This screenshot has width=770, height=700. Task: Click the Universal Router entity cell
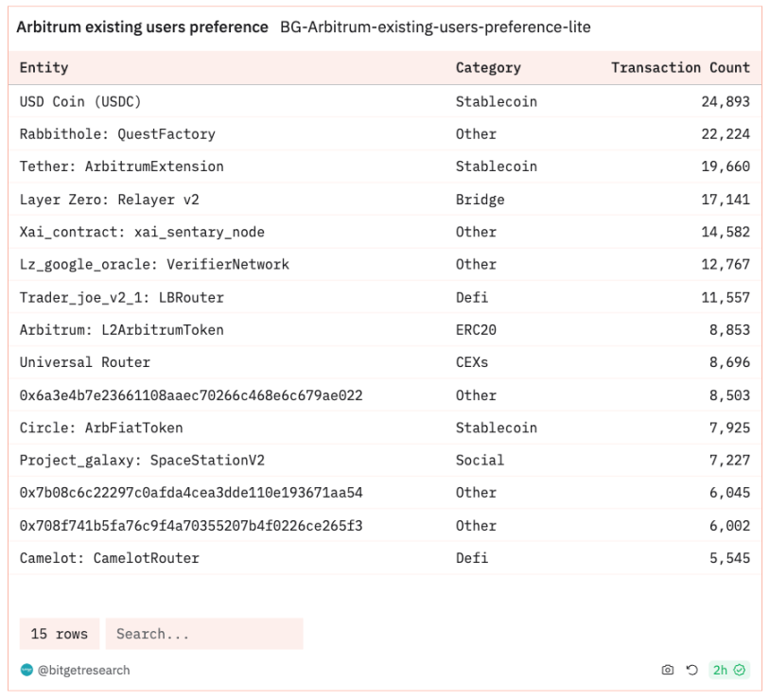tap(85, 362)
